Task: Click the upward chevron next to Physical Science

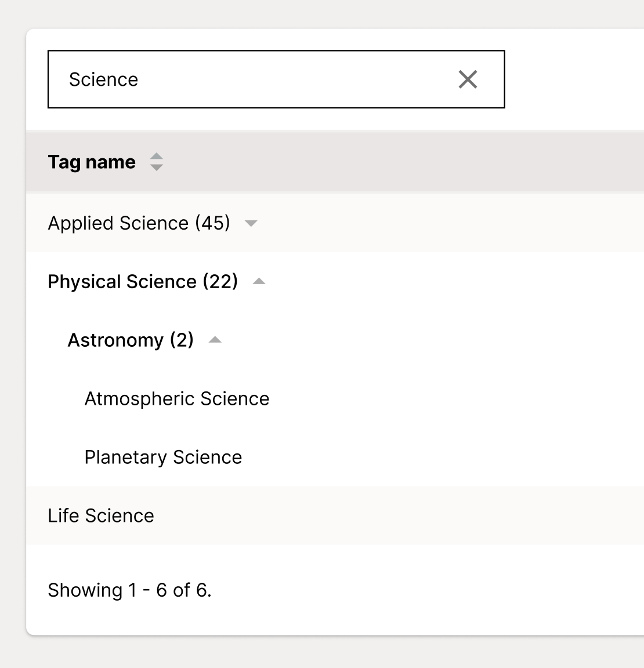Action: click(259, 281)
